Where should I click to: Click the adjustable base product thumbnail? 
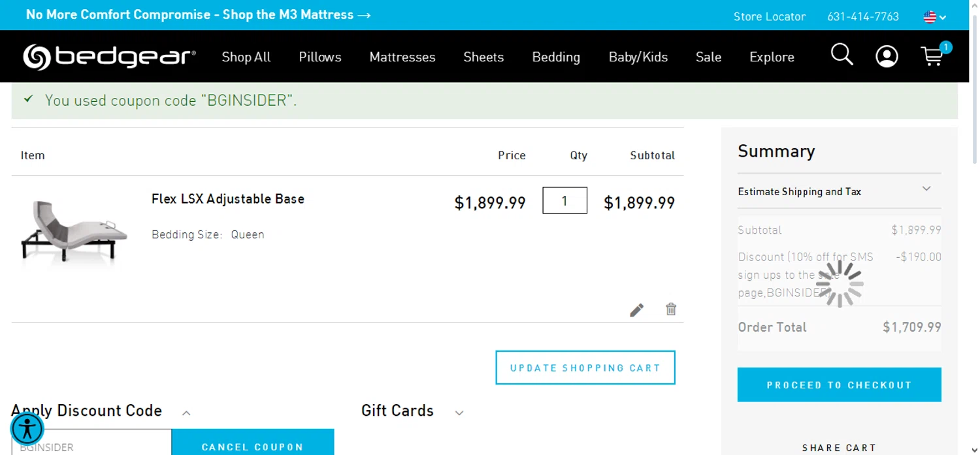pyautogui.click(x=74, y=232)
